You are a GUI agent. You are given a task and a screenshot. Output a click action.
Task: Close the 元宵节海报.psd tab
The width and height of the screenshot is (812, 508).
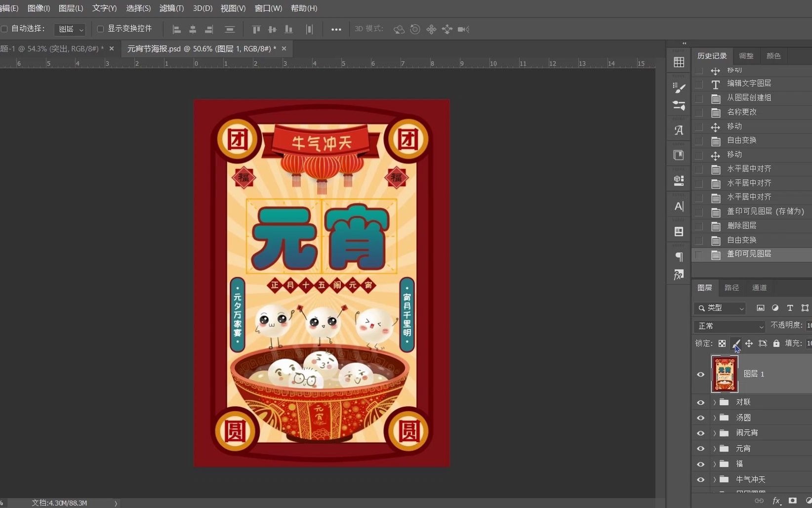(284, 48)
